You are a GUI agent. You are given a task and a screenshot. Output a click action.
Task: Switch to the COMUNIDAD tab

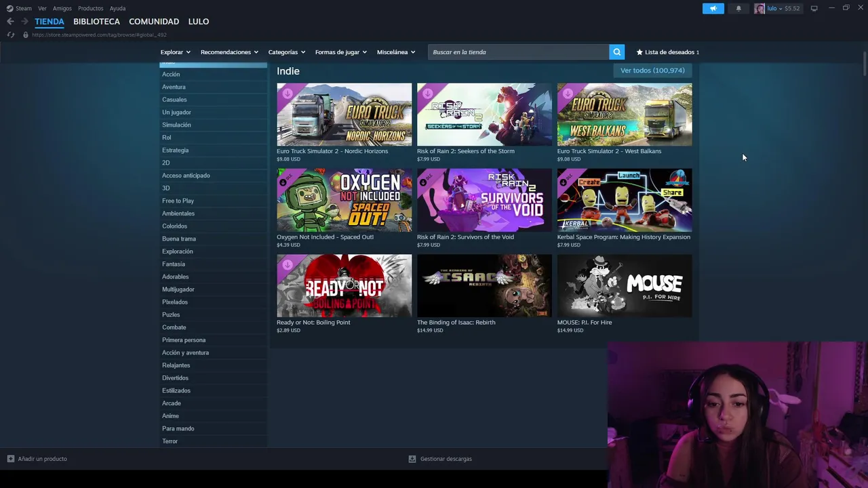(x=154, y=22)
